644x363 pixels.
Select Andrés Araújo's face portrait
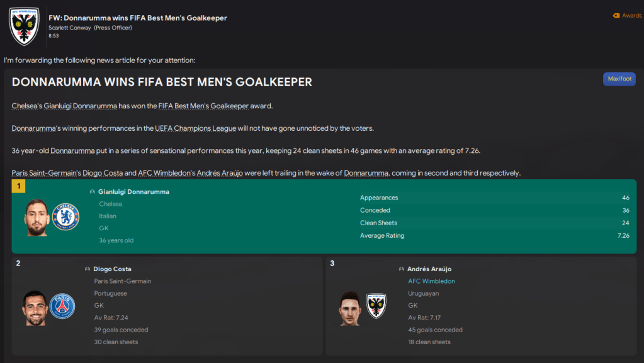tap(350, 308)
